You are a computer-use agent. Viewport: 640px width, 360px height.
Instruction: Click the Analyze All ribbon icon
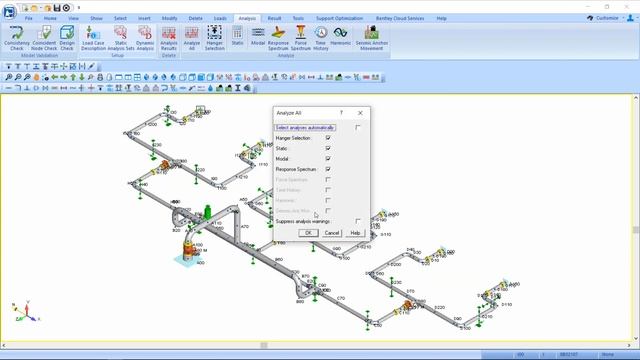pyautogui.click(x=191, y=38)
